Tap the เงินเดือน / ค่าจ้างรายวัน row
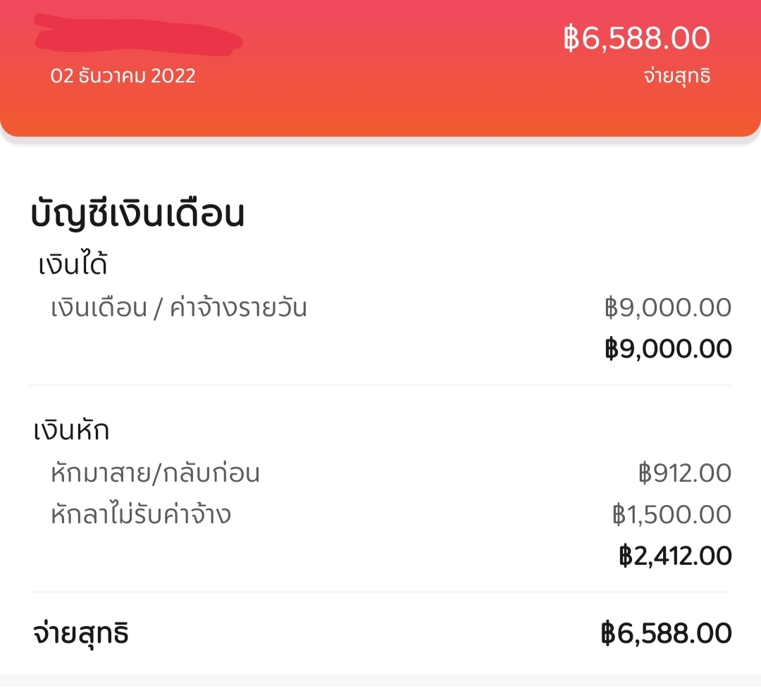 coord(380,308)
